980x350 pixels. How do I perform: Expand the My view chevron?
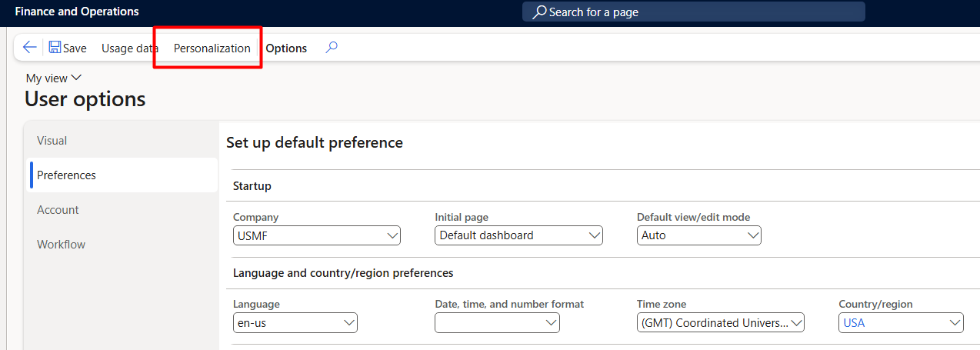tap(75, 78)
